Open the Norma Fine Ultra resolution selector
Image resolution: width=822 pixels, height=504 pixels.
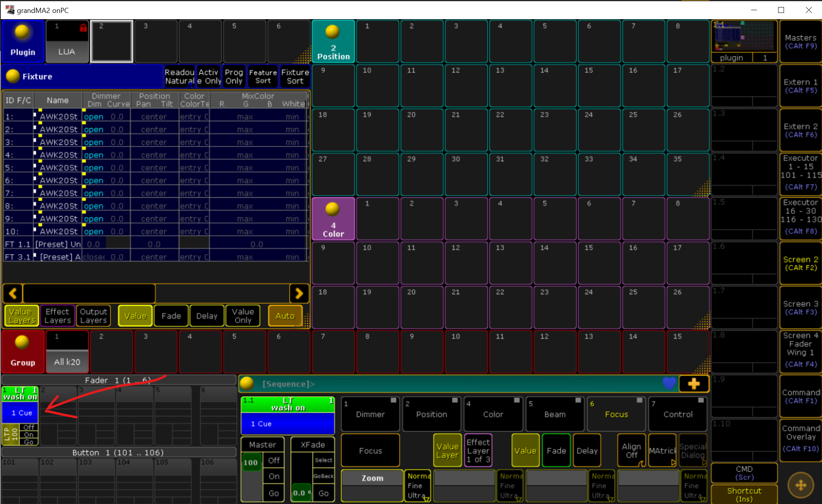pos(417,486)
